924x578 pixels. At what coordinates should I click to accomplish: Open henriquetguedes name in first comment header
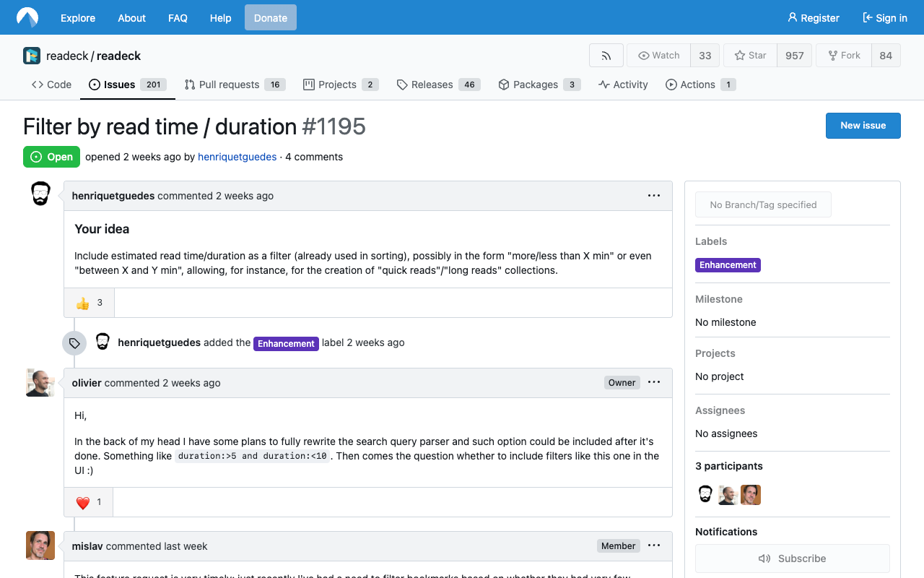coord(113,196)
